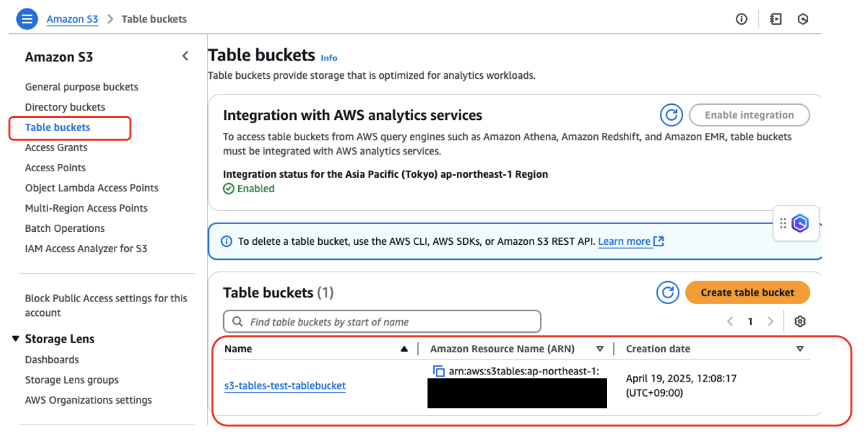The width and height of the screenshot is (868, 435).
Task: Click the floating Amazon Q assistant icon
Action: [x=800, y=224]
